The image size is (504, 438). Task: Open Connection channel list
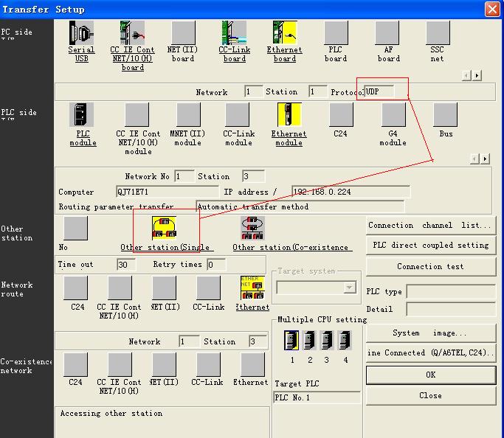pyautogui.click(x=430, y=225)
